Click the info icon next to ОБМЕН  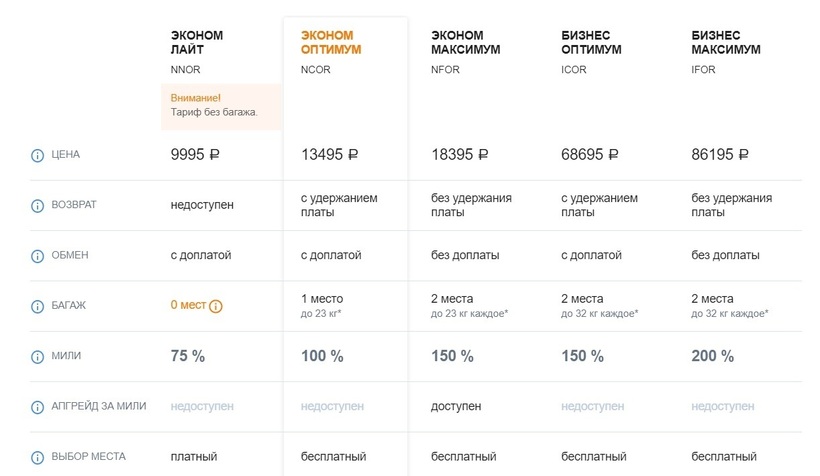click(x=38, y=256)
